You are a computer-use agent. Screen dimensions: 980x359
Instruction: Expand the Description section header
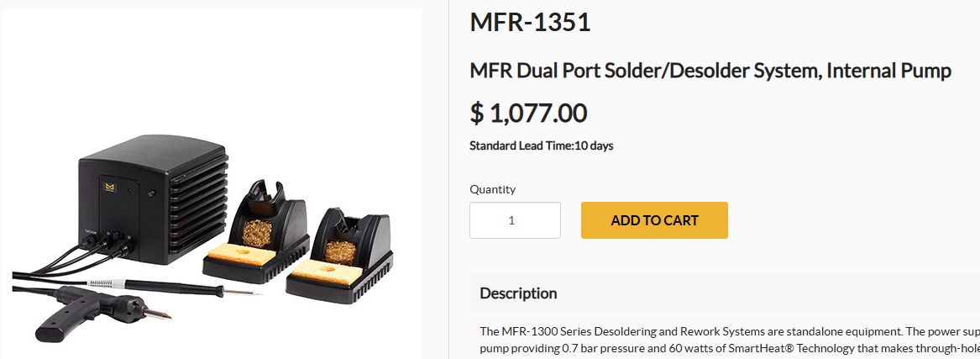[x=725, y=293]
